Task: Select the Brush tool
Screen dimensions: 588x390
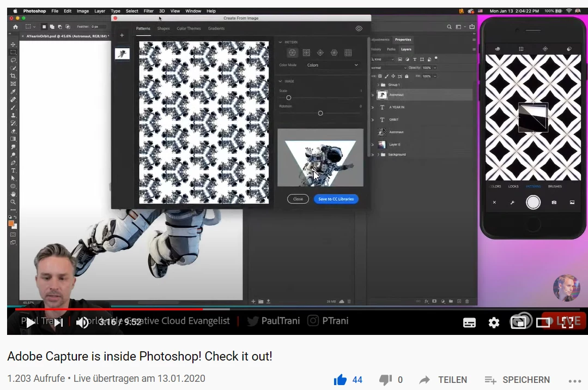Action: (13, 107)
